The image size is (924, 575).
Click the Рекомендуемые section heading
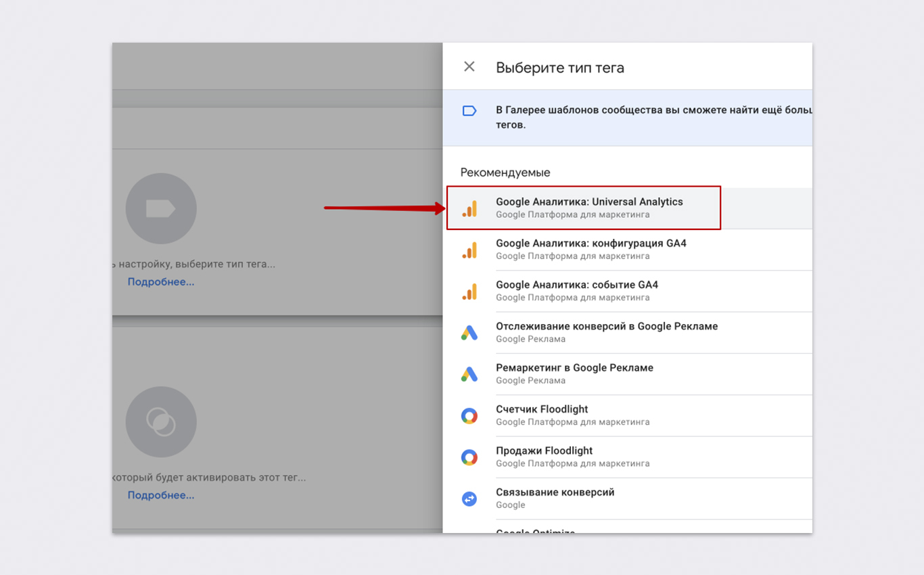pos(505,172)
